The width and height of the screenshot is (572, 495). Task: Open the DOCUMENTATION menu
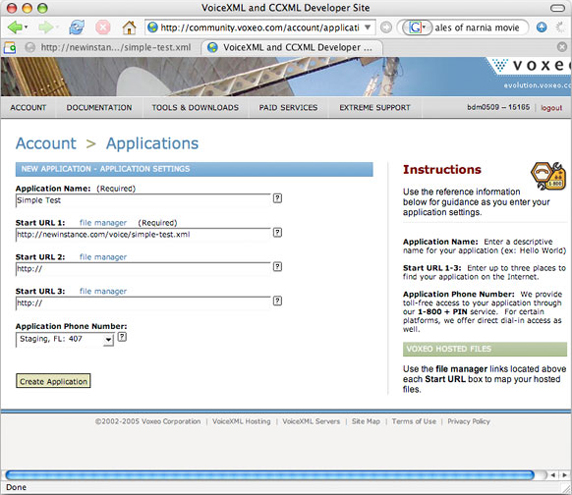coord(99,108)
